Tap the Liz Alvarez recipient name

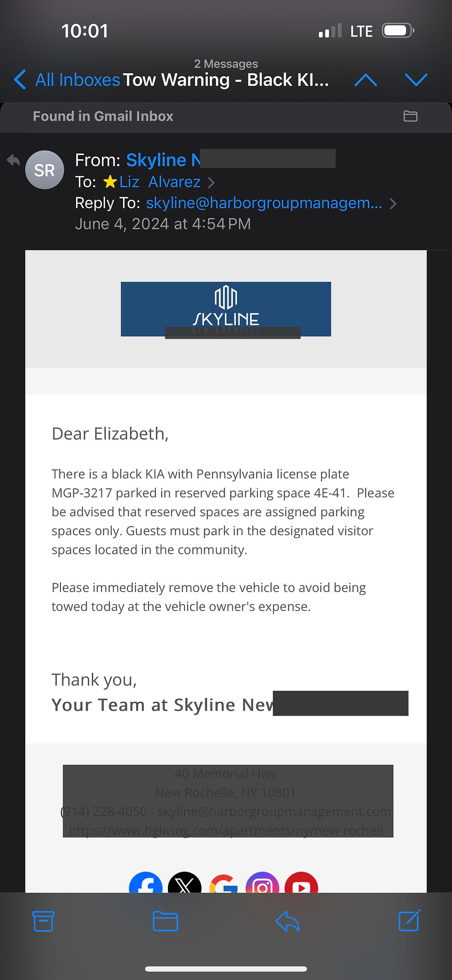pos(160,182)
